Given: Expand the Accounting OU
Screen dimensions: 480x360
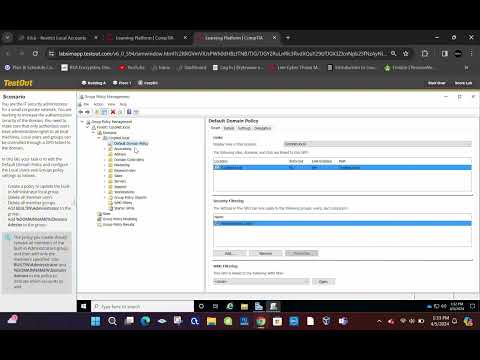Looking at the screenshot, I should [x=105, y=149].
